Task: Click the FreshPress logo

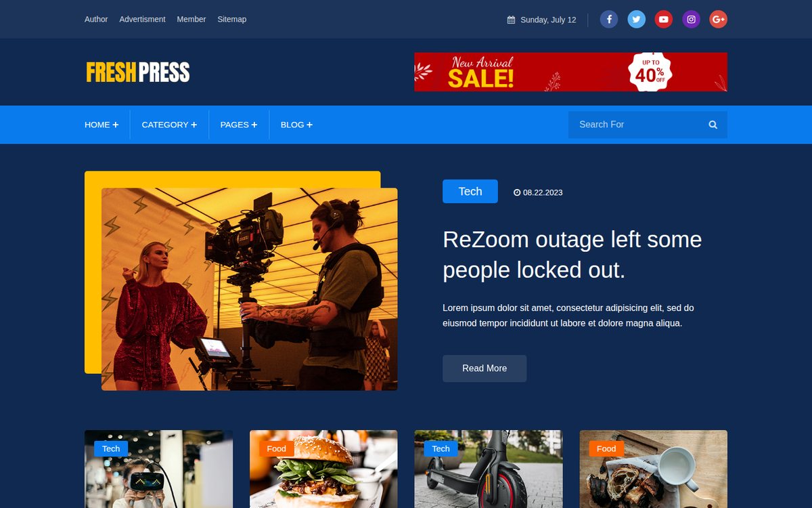Action: coord(138,72)
